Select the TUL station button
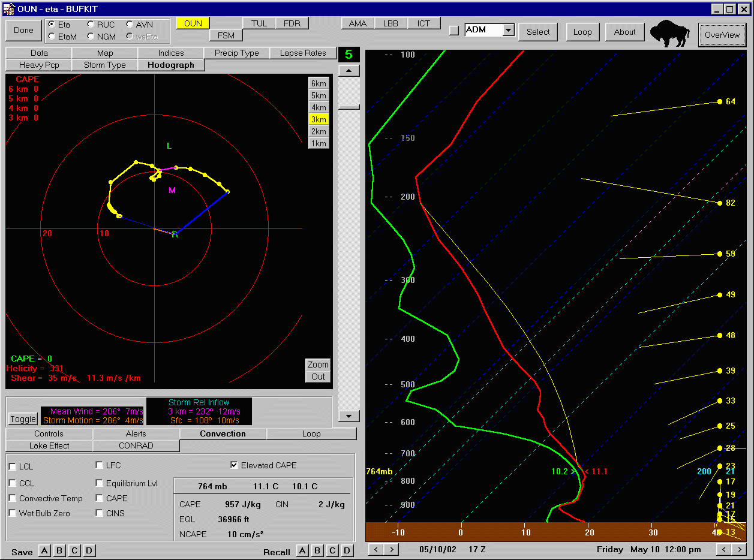Screen dimensions: 754x560 (259, 23)
